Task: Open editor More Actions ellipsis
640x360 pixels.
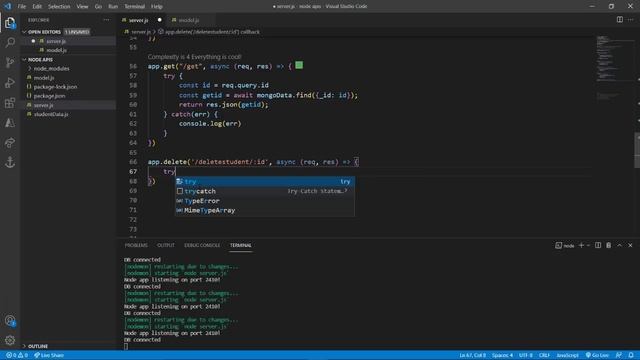Action: pos(631,20)
